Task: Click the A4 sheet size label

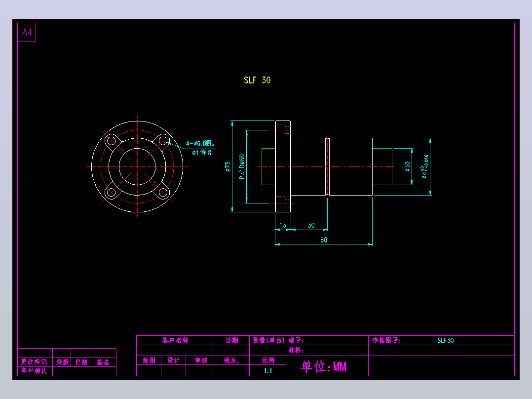Action: coord(27,33)
